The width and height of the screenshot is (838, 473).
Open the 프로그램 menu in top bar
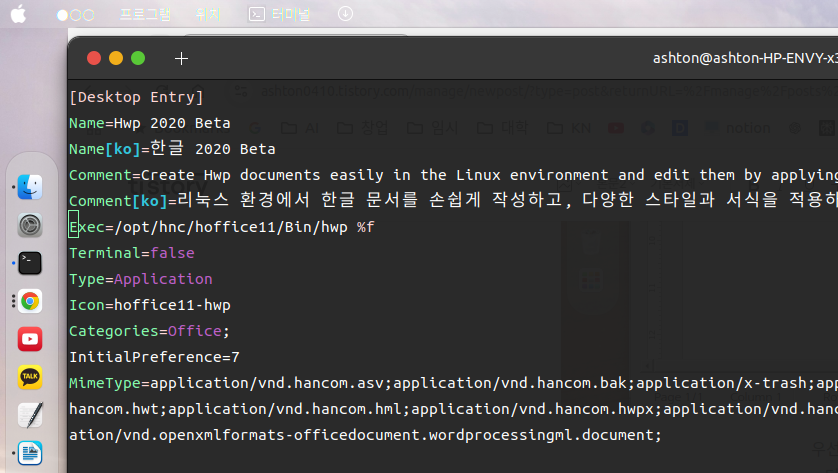(x=145, y=14)
